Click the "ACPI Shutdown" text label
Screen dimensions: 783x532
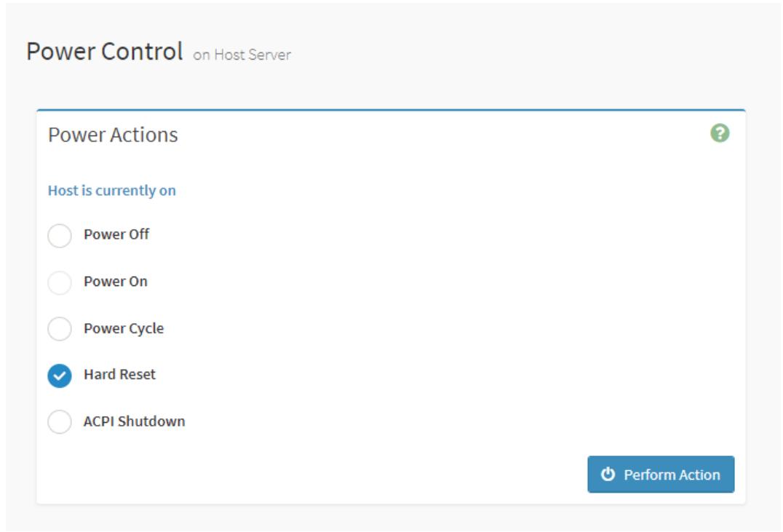(134, 421)
